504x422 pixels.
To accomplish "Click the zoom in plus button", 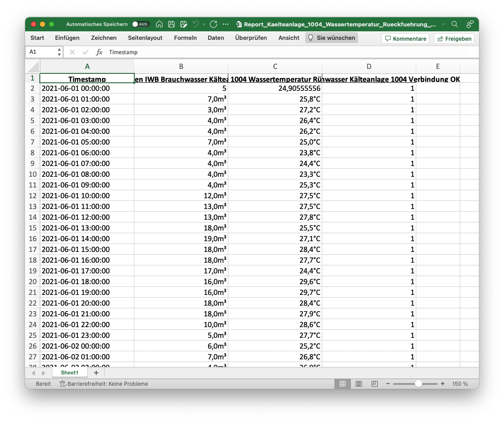I will [443, 384].
